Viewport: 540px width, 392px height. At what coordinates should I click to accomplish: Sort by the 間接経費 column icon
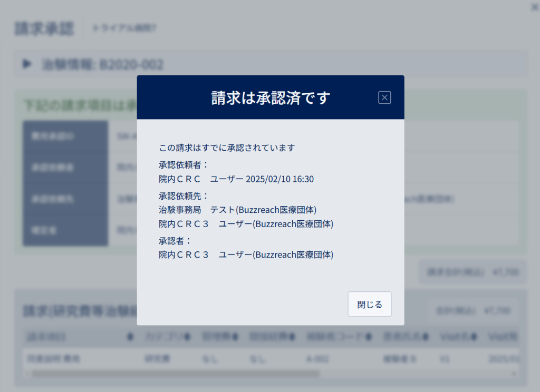pos(292,337)
